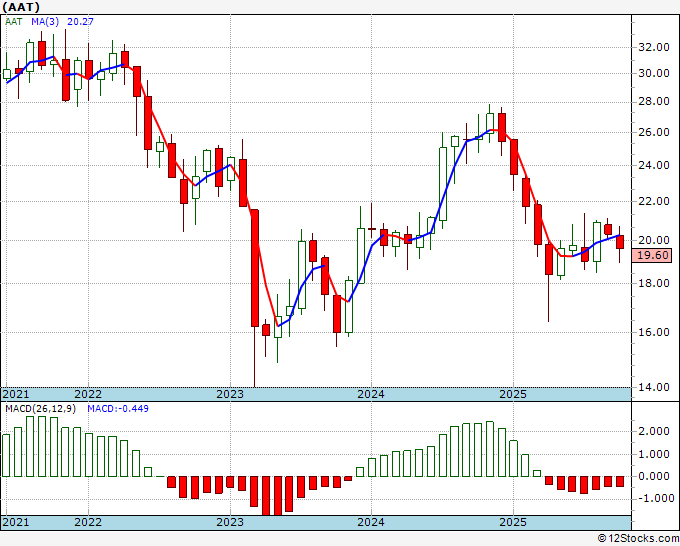
Task: Click the long red candle after 2023 start
Action: [x=255, y=268]
